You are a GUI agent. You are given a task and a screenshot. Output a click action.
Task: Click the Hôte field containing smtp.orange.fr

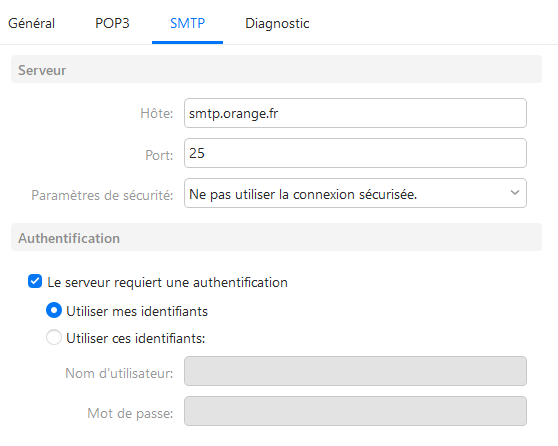355,113
